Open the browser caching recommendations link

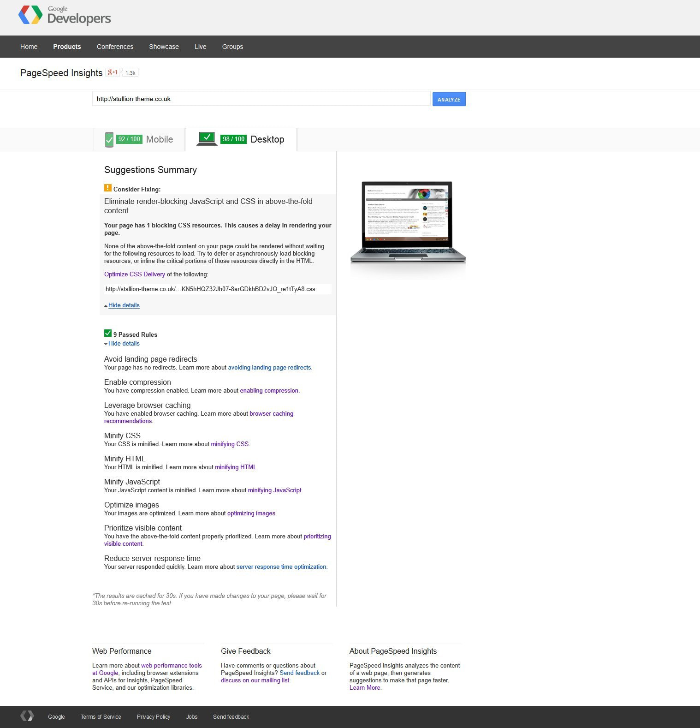coord(199,418)
